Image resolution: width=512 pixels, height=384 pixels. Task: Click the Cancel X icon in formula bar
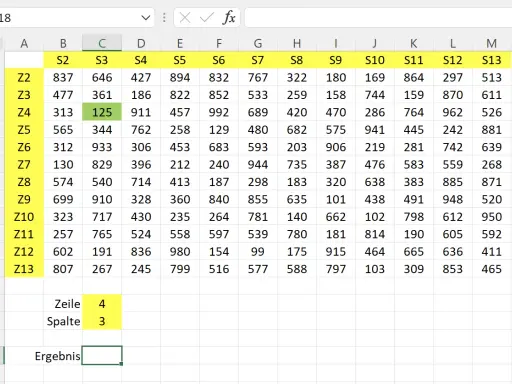pyautogui.click(x=185, y=18)
